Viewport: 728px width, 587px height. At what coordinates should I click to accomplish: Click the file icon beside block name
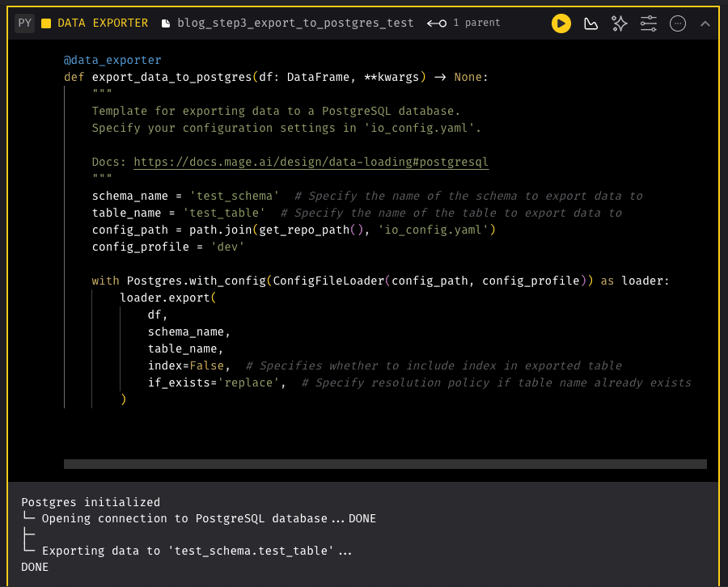pyautogui.click(x=165, y=23)
